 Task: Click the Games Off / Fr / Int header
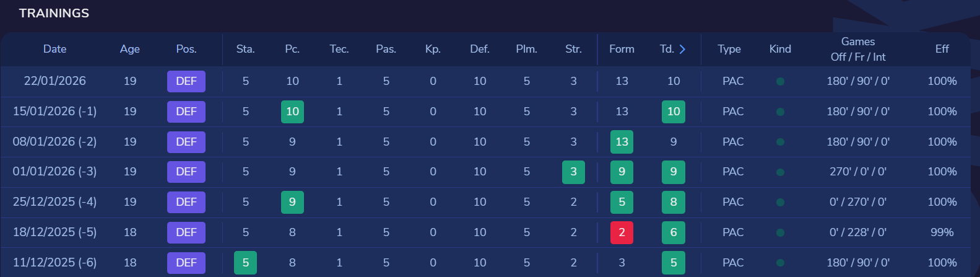(857, 49)
